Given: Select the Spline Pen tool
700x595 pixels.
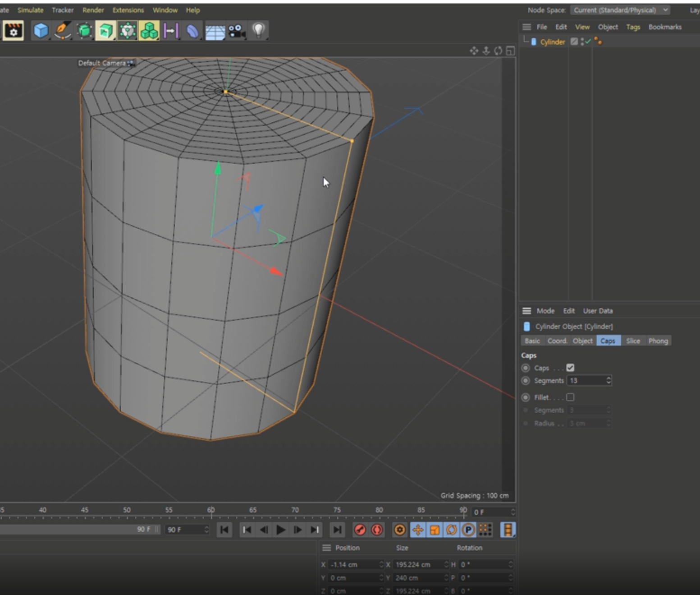Looking at the screenshot, I should (62, 31).
